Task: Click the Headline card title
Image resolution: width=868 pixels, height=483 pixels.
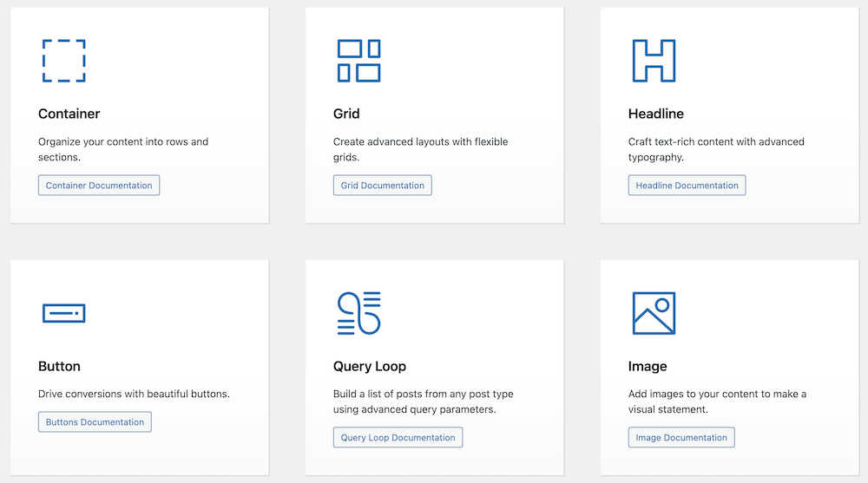Action: pos(655,114)
